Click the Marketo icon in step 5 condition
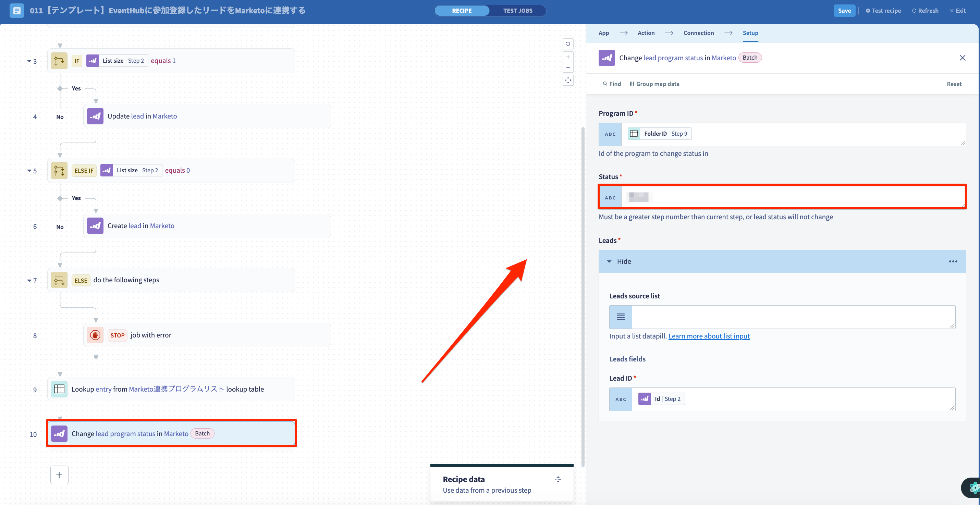Image resolution: width=980 pixels, height=505 pixels. (107, 170)
